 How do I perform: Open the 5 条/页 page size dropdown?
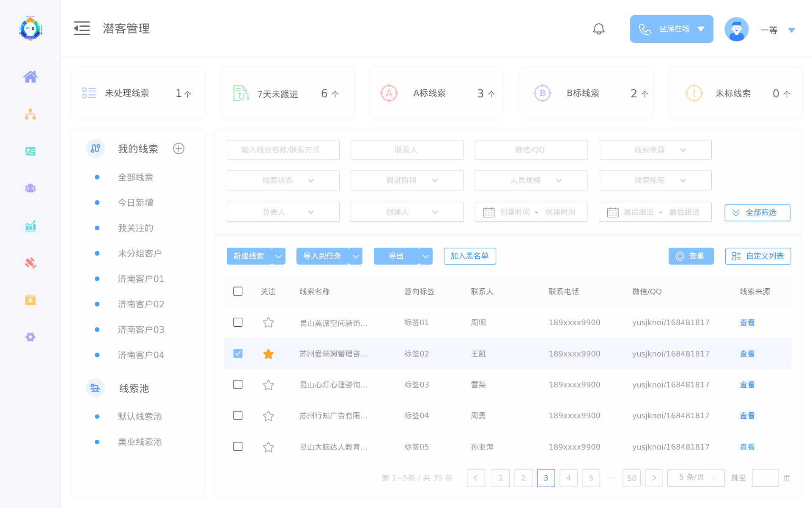point(696,478)
